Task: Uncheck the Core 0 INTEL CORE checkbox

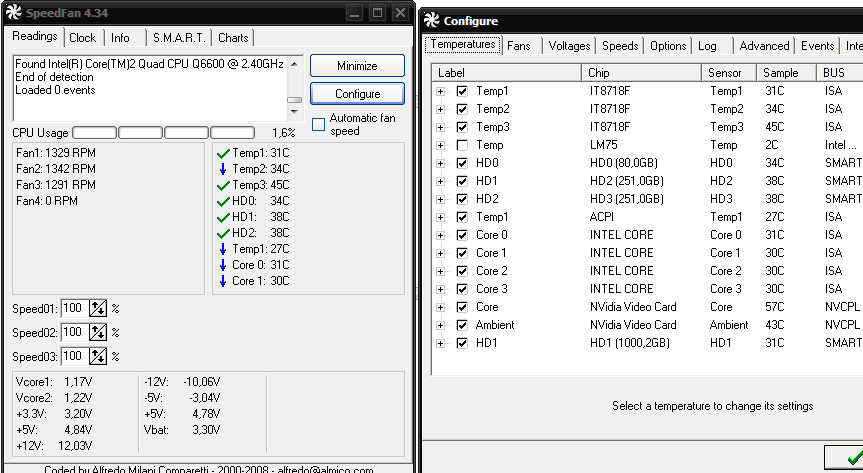Action: pos(462,235)
